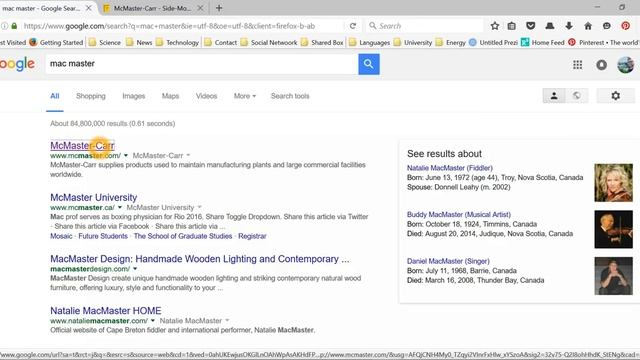The height and width of the screenshot is (360, 640).
Task: Bookmark this page with star icon
Action: click(x=495, y=26)
